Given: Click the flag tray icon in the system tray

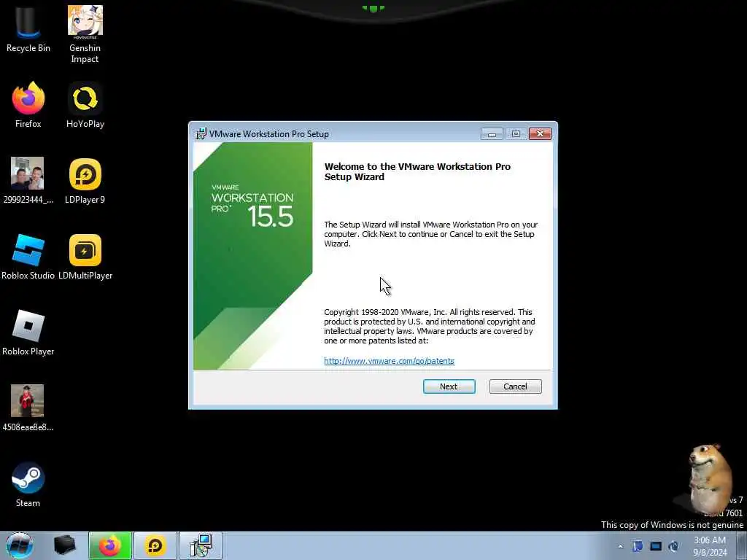Looking at the screenshot, I should (x=638, y=546).
